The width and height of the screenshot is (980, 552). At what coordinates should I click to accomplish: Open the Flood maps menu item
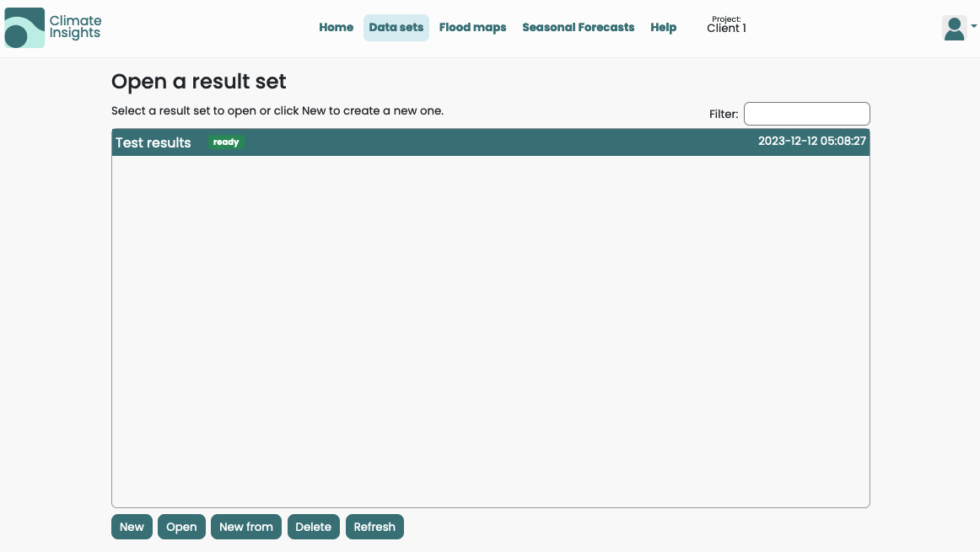tap(472, 28)
